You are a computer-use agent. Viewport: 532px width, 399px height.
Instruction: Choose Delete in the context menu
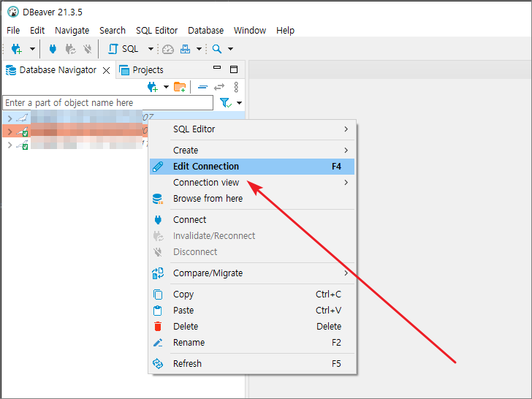tap(252, 326)
